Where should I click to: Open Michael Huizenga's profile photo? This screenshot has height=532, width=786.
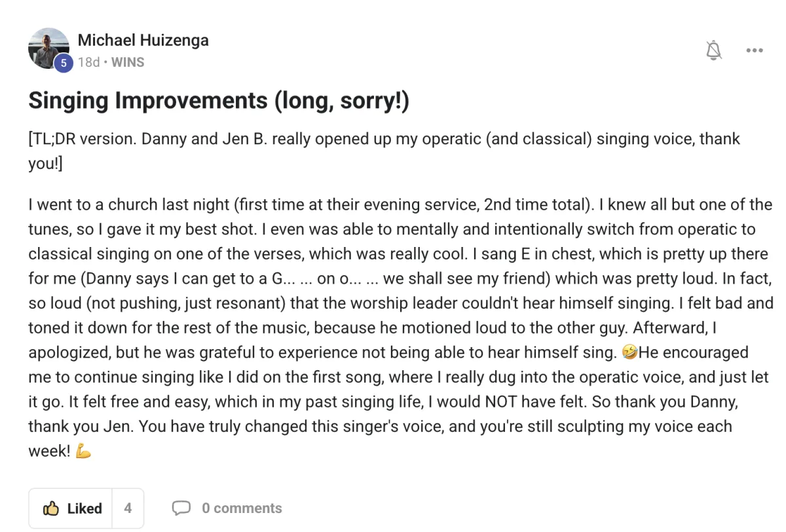[x=48, y=48]
